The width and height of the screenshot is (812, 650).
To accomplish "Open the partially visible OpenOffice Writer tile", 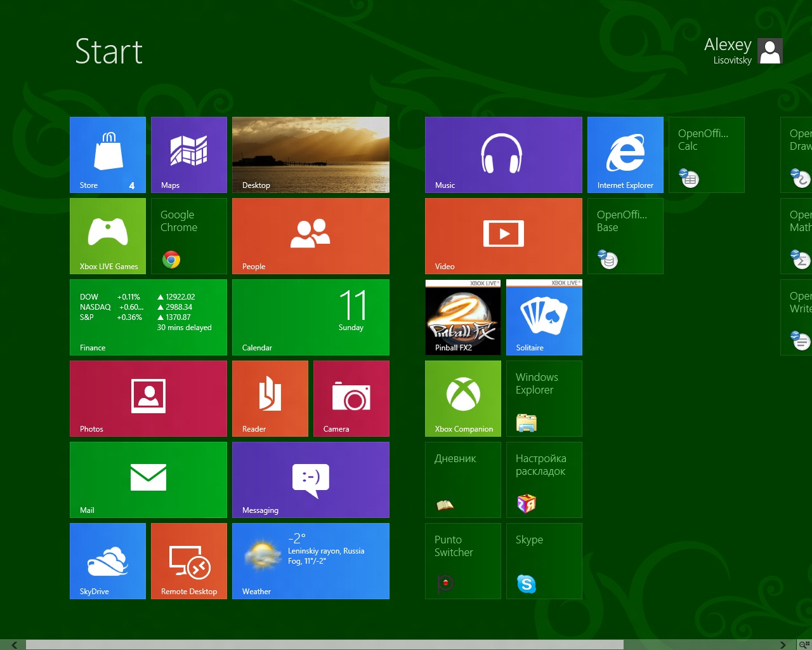I will (x=796, y=317).
